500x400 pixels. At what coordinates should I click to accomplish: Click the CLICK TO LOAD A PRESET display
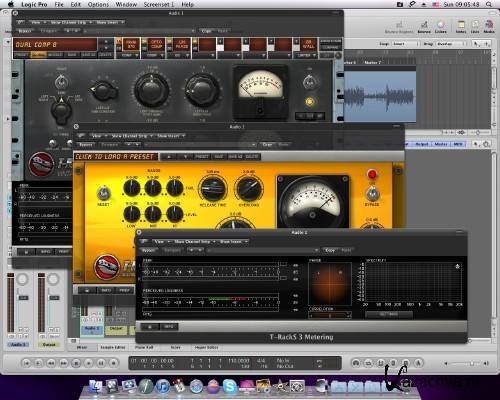point(115,156)
